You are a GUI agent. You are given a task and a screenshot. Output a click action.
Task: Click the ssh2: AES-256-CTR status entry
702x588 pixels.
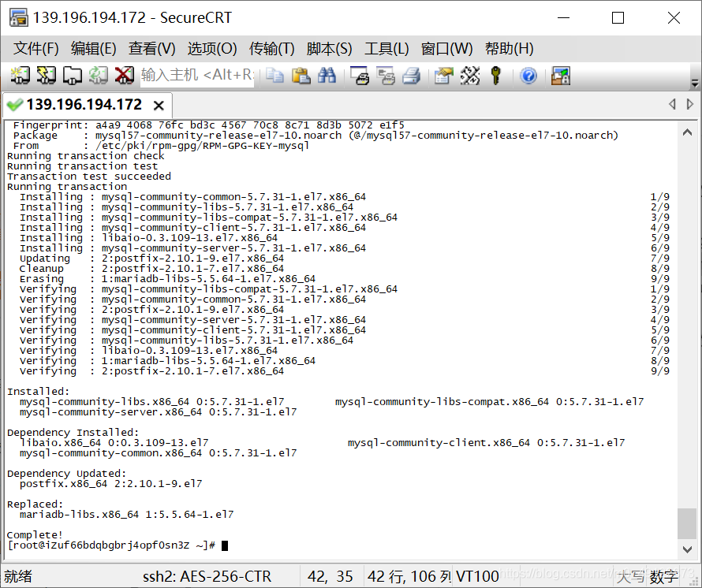[207, 576]
